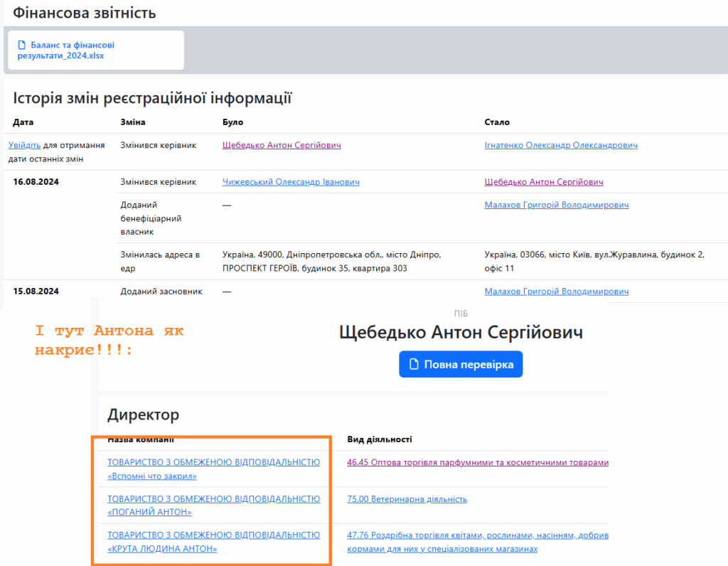This screenshot has width=728, height=566.
Task: Open Малахов Григорій Володимирович in beneficiary owner row
Action: 556,205
